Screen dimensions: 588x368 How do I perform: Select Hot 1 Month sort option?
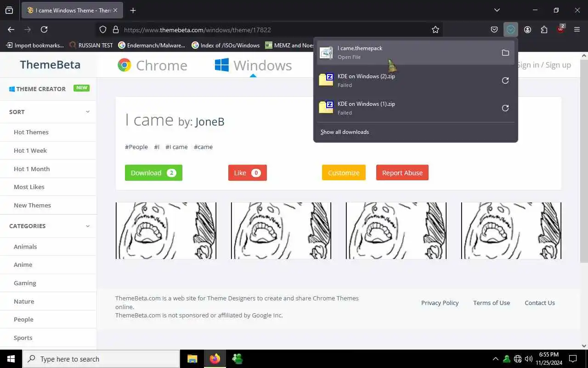point(32,169)
